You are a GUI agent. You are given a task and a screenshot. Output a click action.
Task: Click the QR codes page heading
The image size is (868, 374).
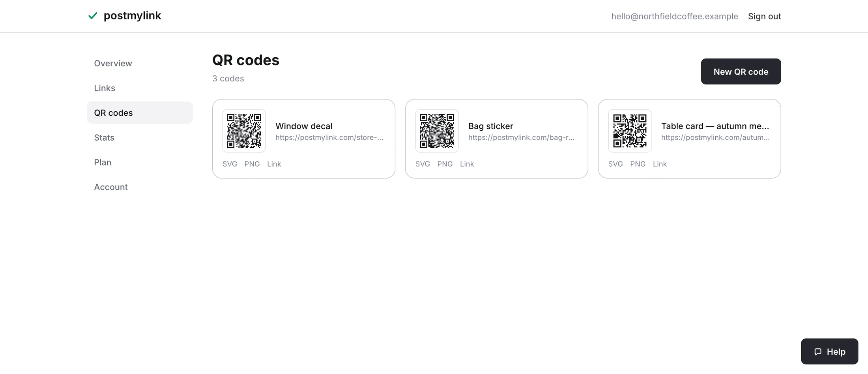coord(246,60)
